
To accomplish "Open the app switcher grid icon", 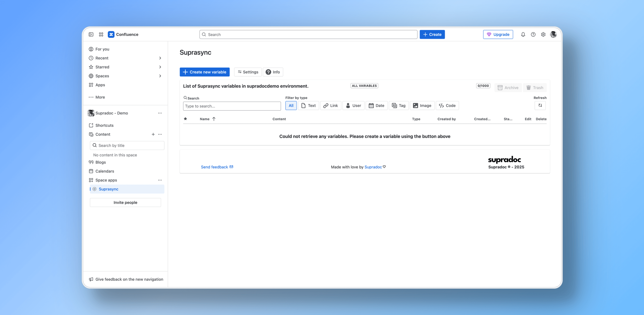I will [x=101, y=34].
